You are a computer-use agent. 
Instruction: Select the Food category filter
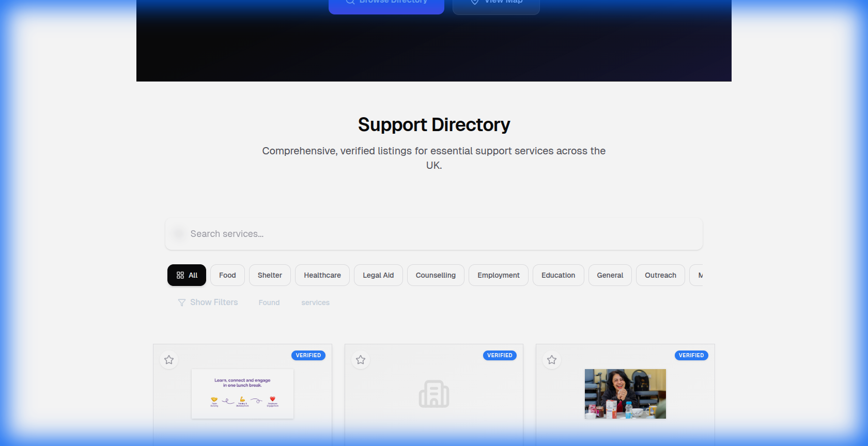pyautogui.click(x=227, y=275)
